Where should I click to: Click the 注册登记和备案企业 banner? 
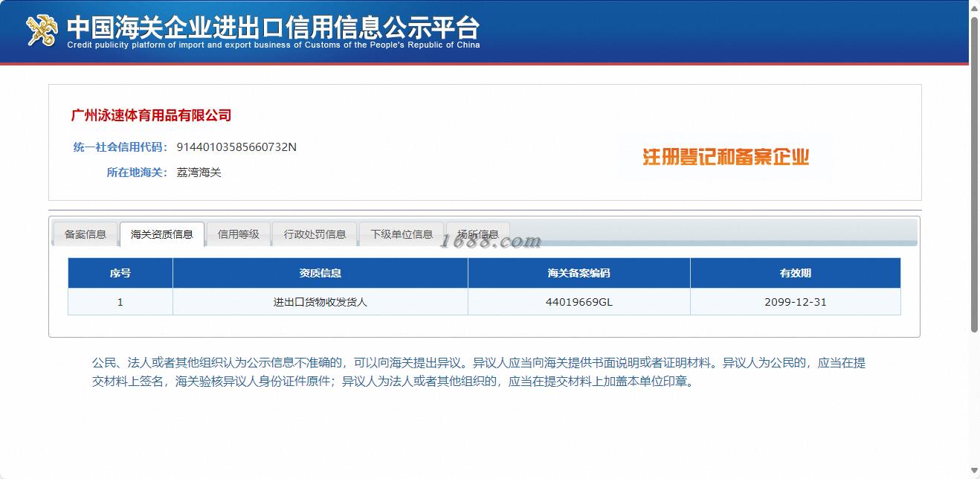click(726, 157)
